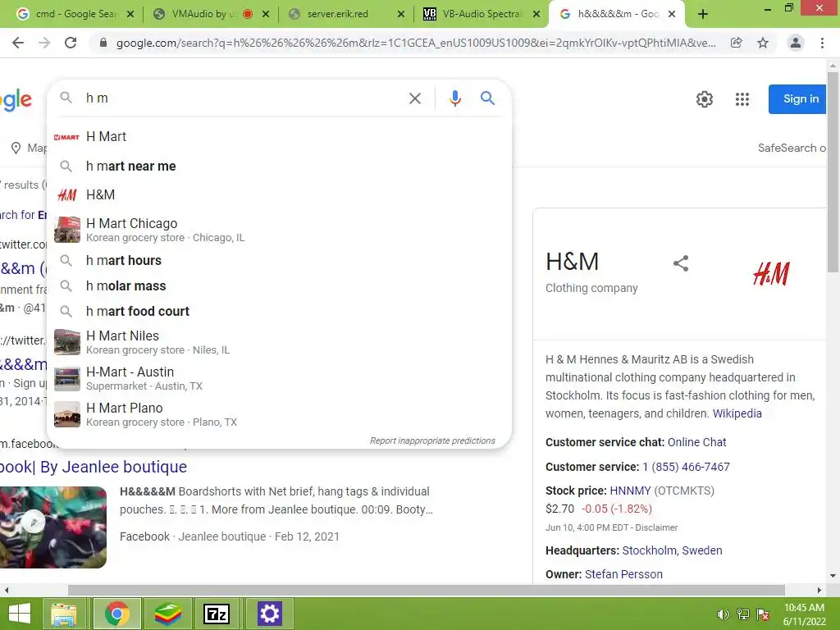
Task: Close the cmd - Google Search tab
Action: click(x=130, y=14)
